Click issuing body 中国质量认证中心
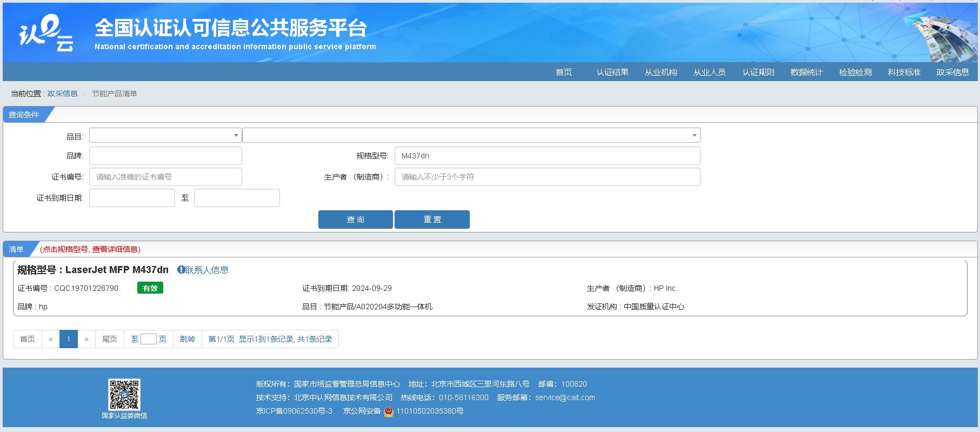 654,307
